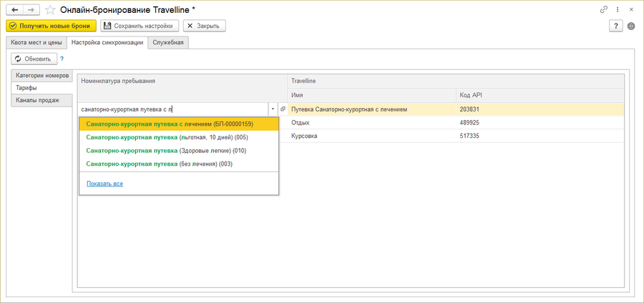644x303 pixels.
Task: Select the Курсовка row name cell
Action: (371, 136)
